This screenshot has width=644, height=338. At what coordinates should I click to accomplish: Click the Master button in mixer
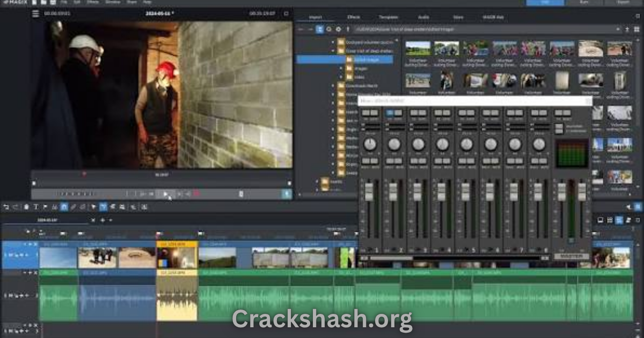[x=572, y=256]
